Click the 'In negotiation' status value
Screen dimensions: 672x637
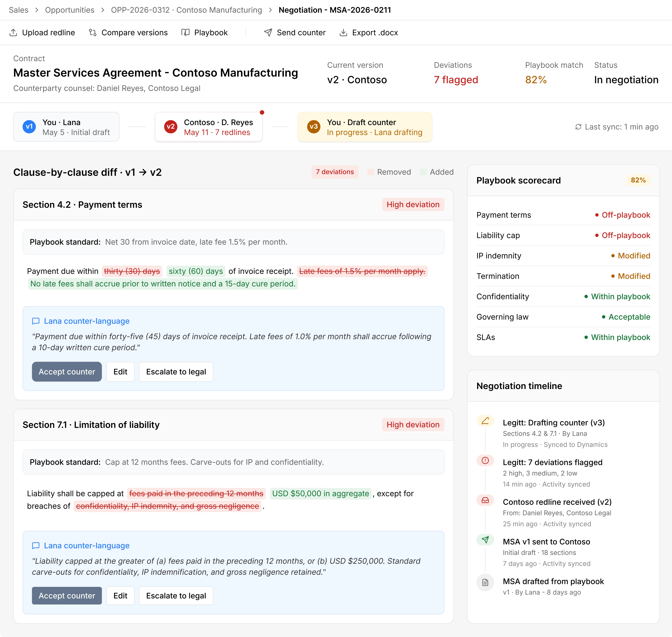(x=626, y=80)
